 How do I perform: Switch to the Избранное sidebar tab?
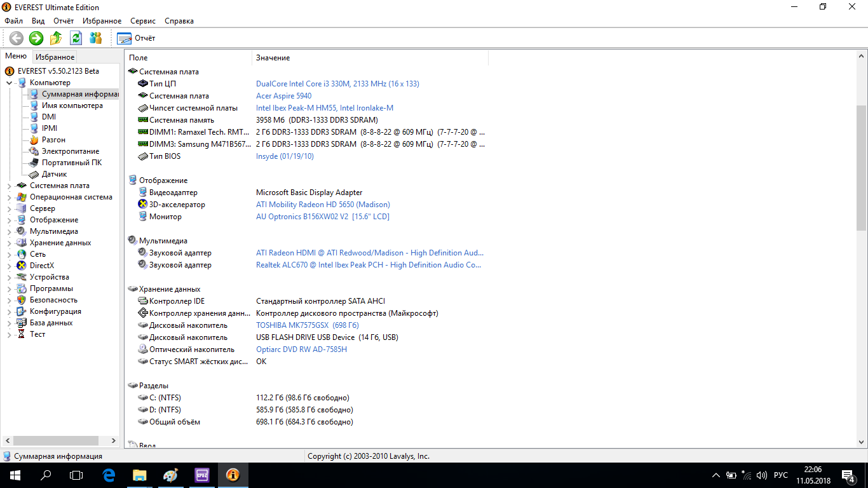coord(55,57)
